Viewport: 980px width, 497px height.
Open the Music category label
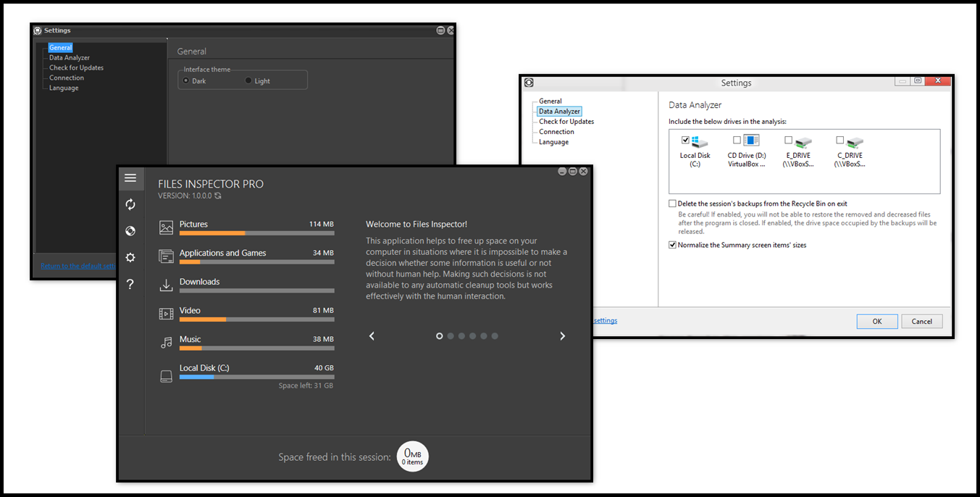[x=190, y=340]
